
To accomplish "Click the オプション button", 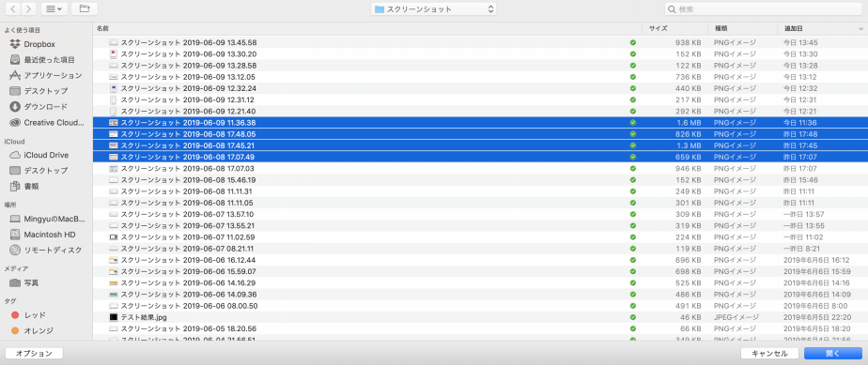I will (x=34, y=354).
